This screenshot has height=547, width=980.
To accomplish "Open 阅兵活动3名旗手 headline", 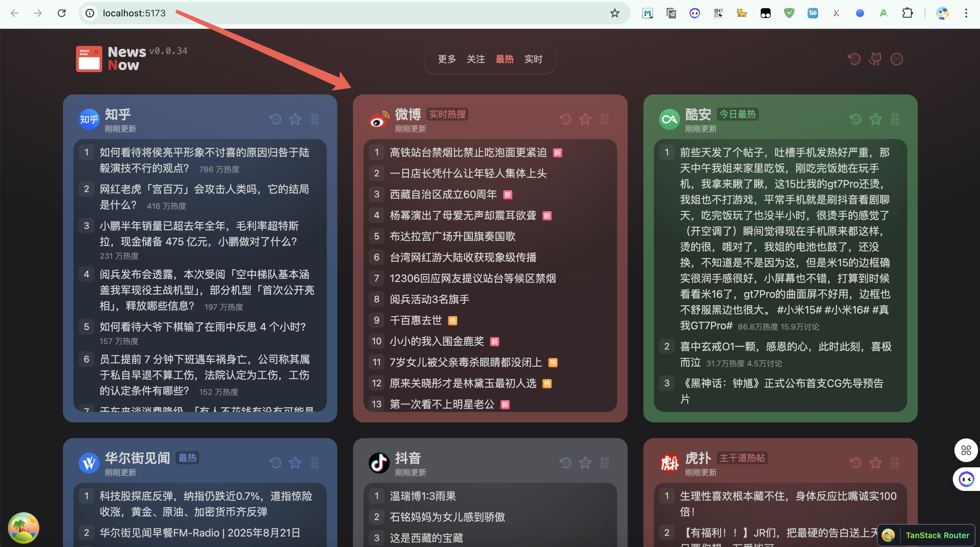I will [x=429, y=300].
